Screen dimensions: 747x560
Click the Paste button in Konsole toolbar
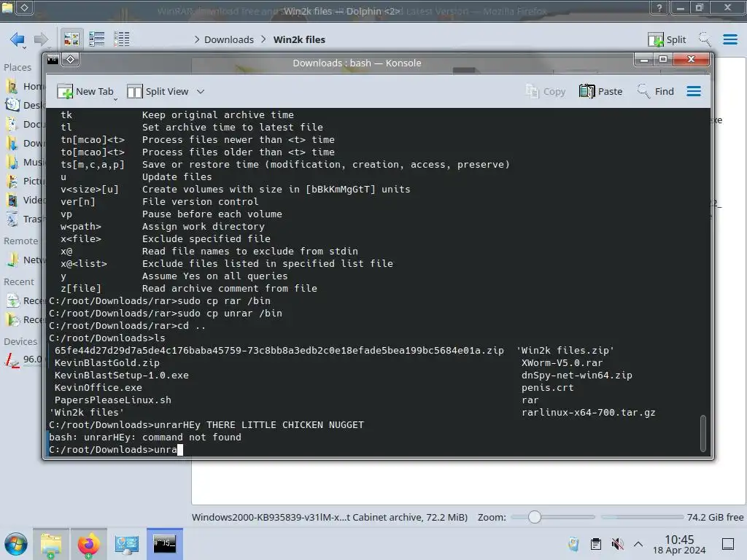pos(601,91)
